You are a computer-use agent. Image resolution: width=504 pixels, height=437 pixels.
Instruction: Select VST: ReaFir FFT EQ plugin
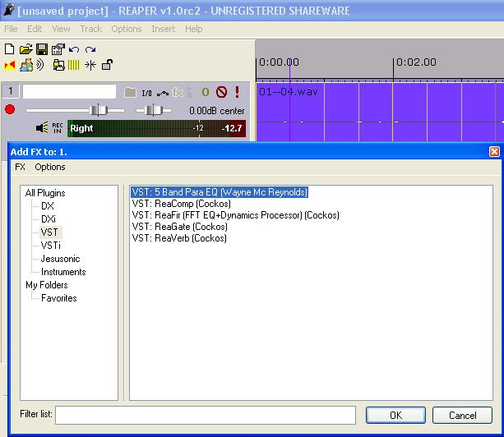click(236, 215)
